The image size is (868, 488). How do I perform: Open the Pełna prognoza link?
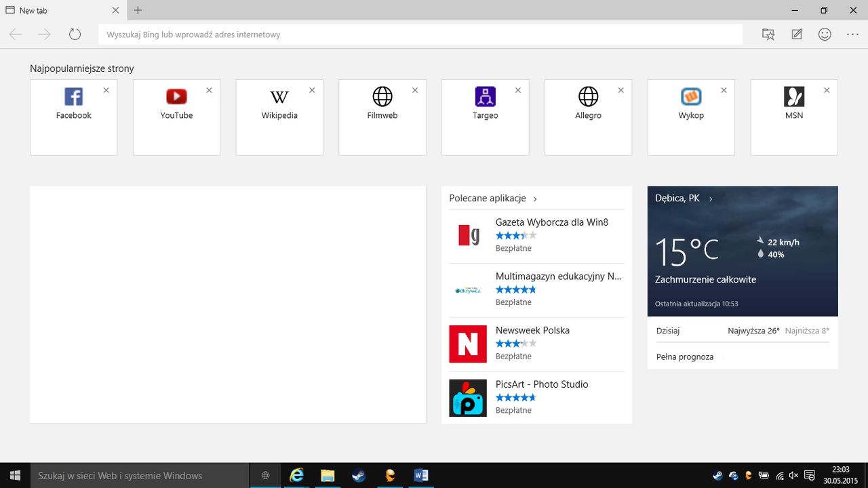tap(685, 357)
